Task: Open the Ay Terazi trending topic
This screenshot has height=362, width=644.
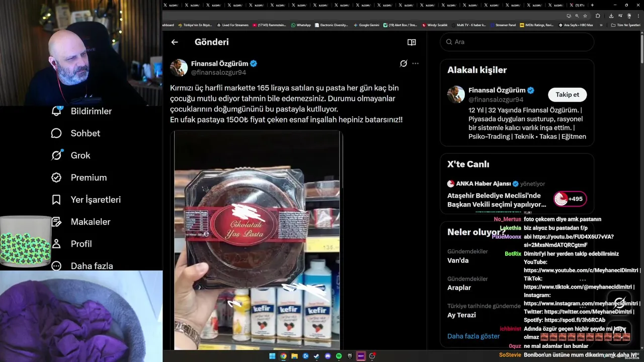Action: [461, 315]
